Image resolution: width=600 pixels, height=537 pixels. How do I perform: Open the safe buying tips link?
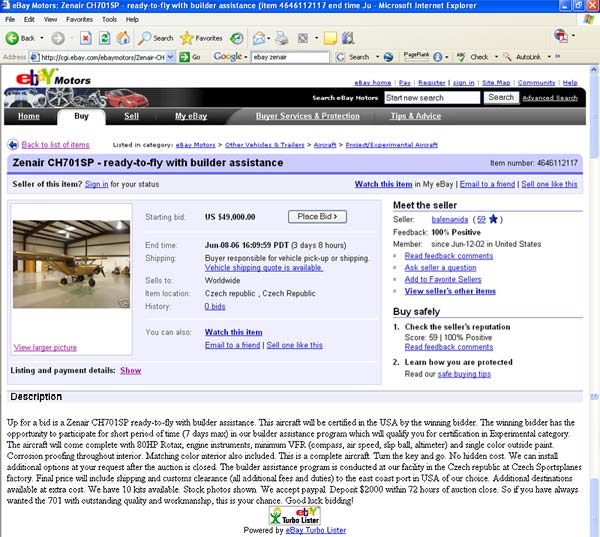tap(464, 374)
